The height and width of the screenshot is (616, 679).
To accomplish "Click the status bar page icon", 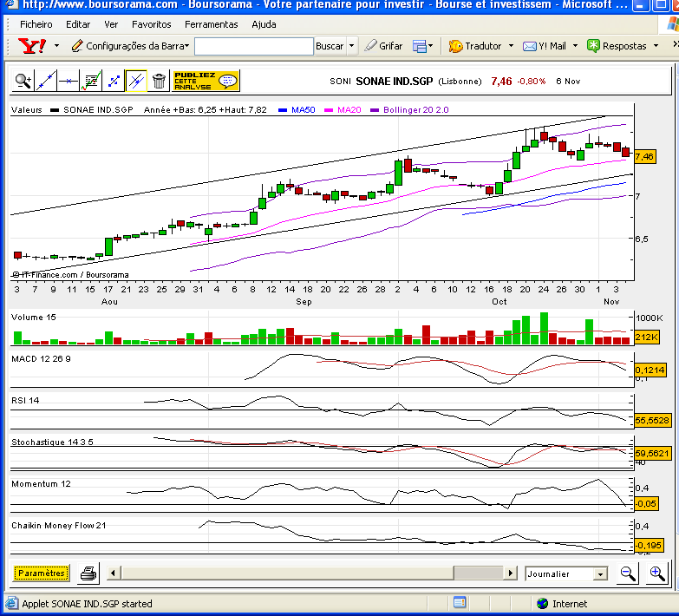I will (x=11, y=604).
